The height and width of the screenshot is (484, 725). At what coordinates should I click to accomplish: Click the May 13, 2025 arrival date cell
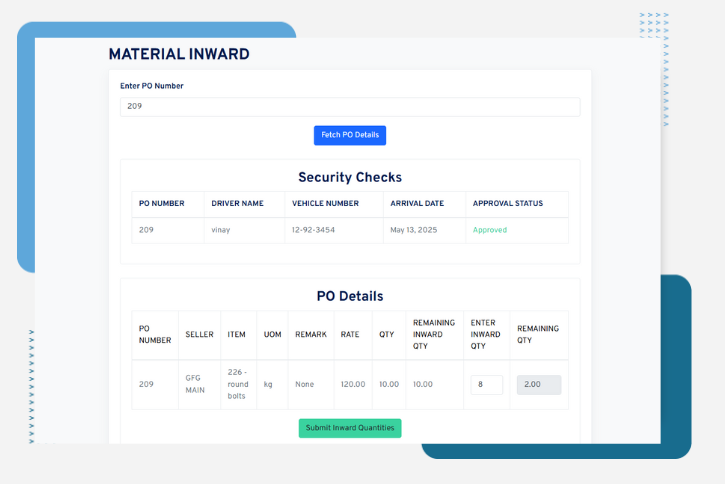click(x=415, y=230)
